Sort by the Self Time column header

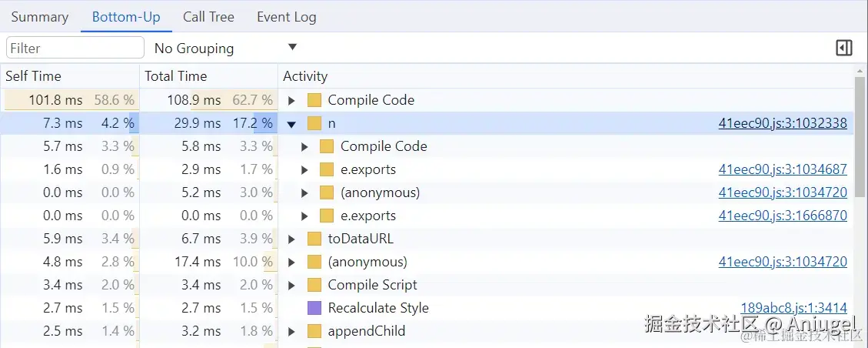point(33,76)
